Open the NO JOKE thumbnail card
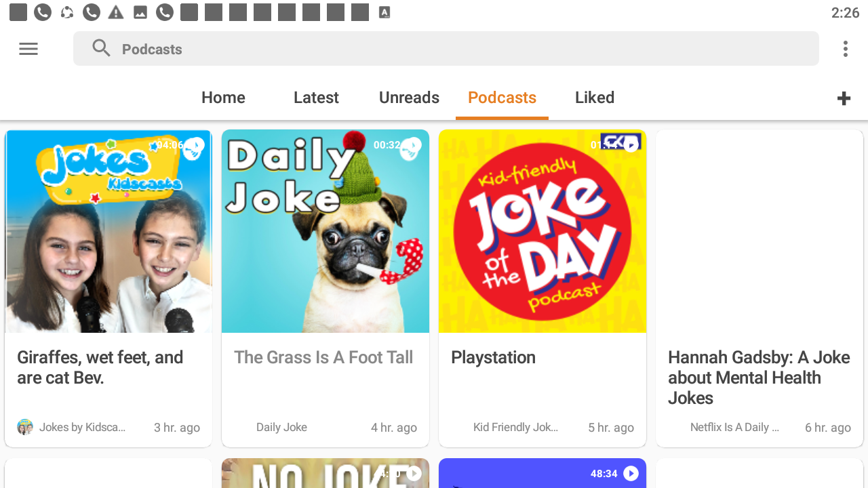Viewport: 868px width, 488px height. click(325, 473)
